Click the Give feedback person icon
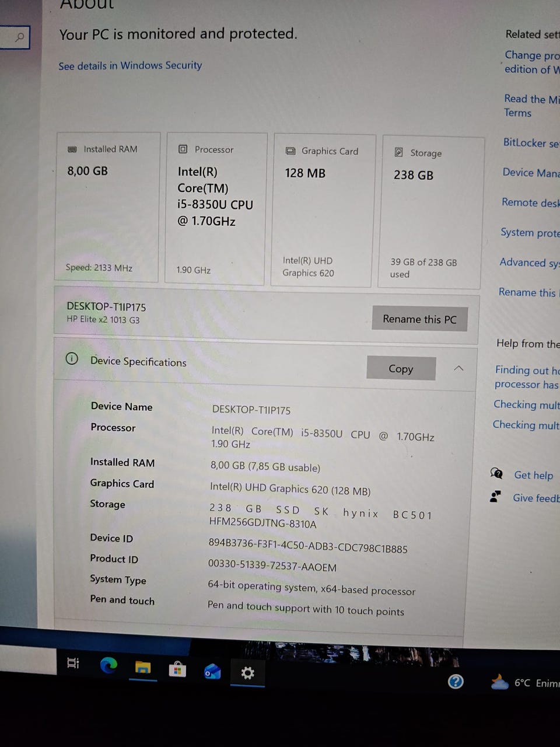This screenshot has height=747, width=560. 495,497
